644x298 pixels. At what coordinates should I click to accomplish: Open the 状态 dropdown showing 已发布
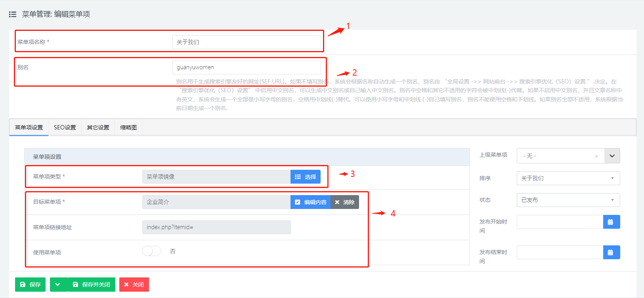pyautogui.click(x=568, y=200)
